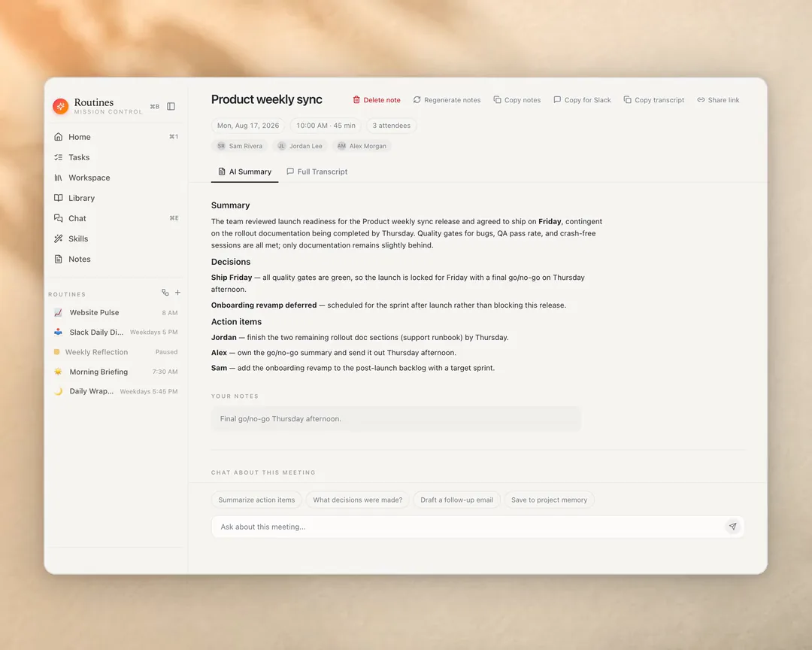Click the 10:00 AM · 45 min chip
The image size is (812, 650).
[x=326, y=126]
